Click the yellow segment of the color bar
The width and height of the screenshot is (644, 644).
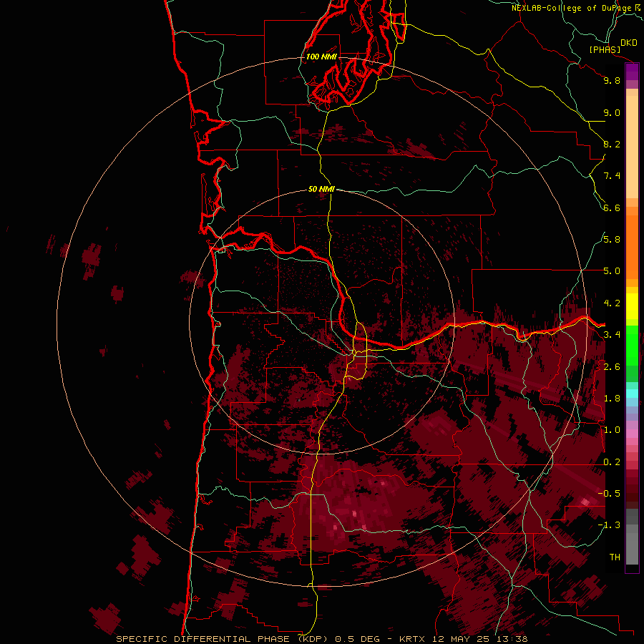click(632, 306)
